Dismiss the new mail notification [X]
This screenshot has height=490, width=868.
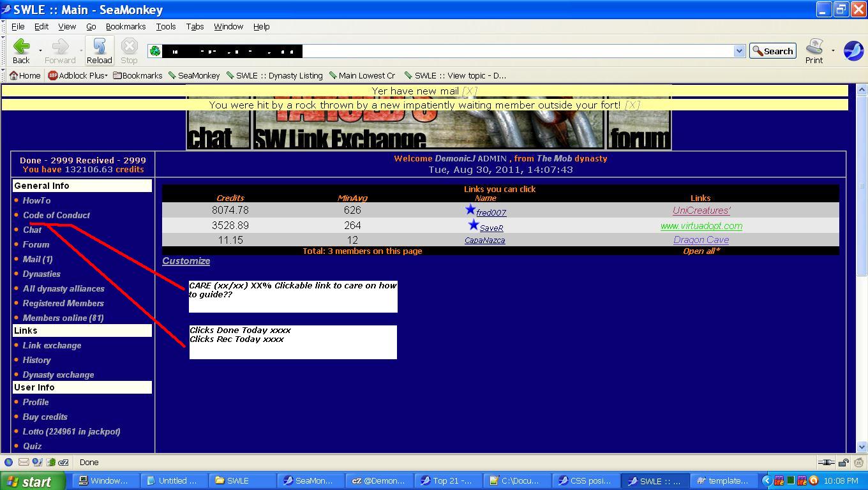pos(469,91)
